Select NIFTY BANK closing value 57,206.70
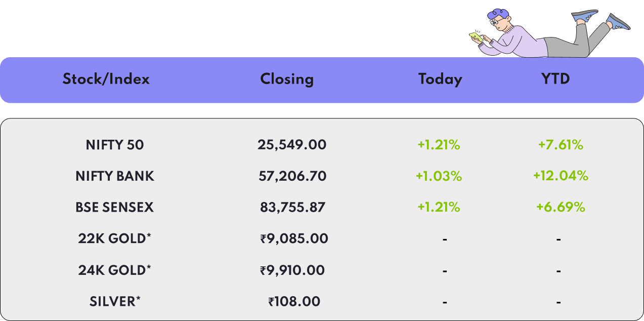The image size is (644, 321). (292, 176)
